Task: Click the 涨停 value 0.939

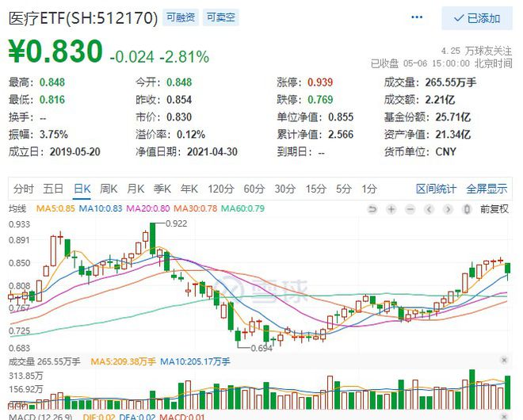Action: [320, 82]
